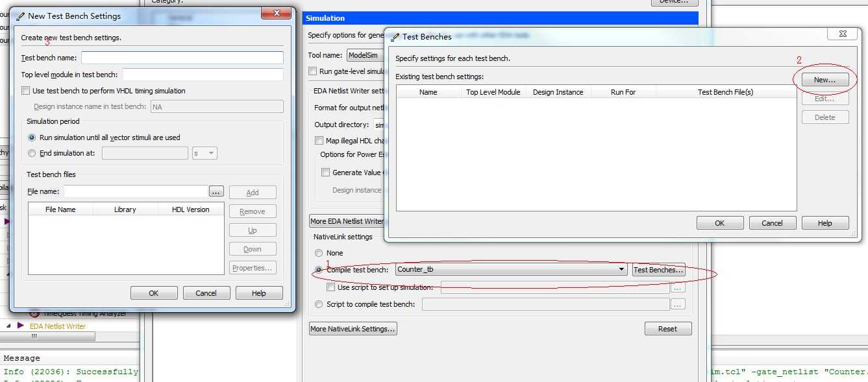868x382 pixels.
Task: Click New... in the Test Benches dialog
Action: click(825, 80)
